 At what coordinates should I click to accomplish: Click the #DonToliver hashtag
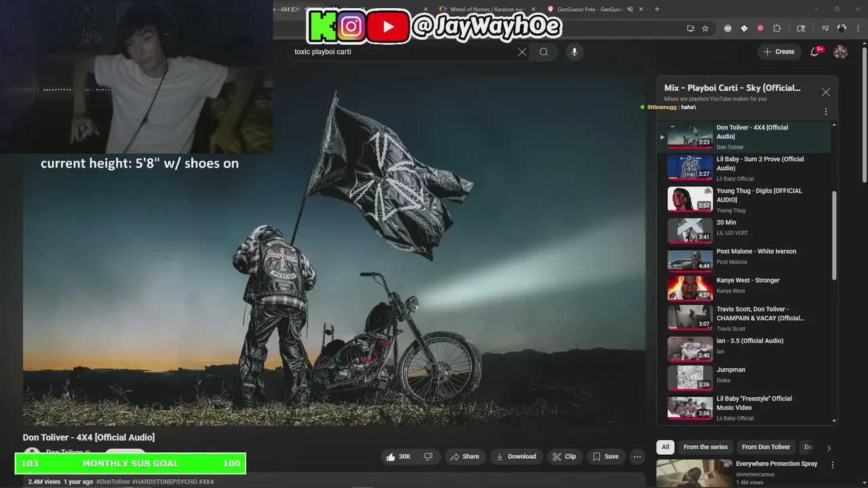point(113,482)
